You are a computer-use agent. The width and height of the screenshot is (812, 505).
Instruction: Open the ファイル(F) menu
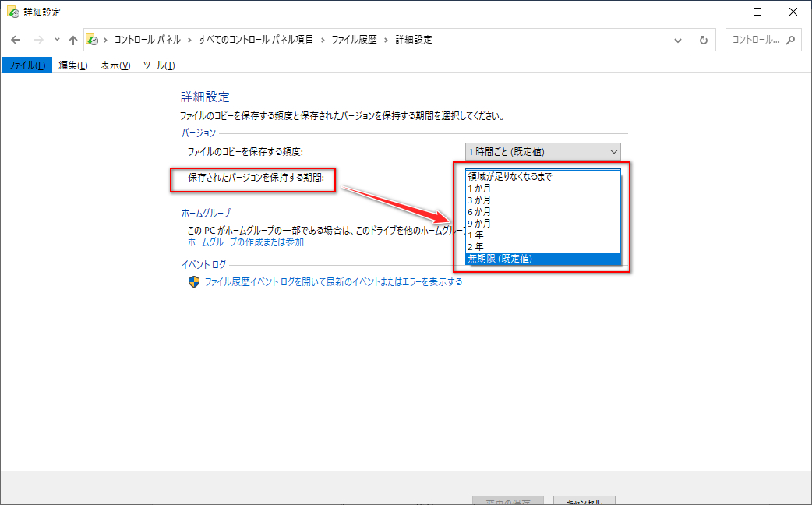[x=26, y=65]
